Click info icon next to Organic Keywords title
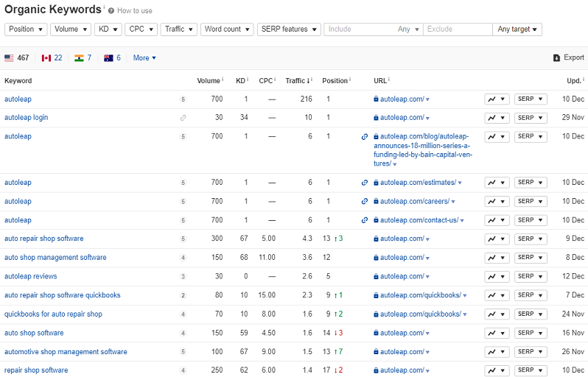Image resolution: width=588 pixels, height=377 pixels. (x=104, y=7)
